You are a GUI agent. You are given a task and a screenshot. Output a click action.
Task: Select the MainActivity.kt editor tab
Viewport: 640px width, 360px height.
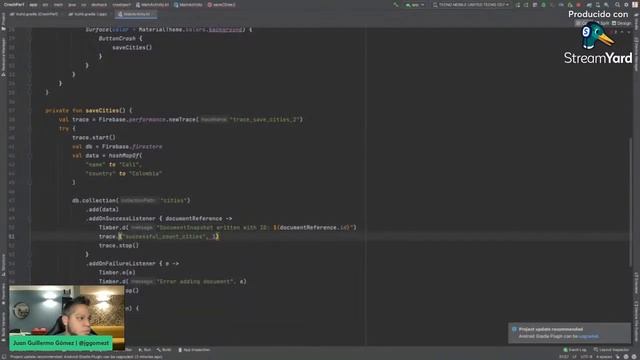(136, 14)
